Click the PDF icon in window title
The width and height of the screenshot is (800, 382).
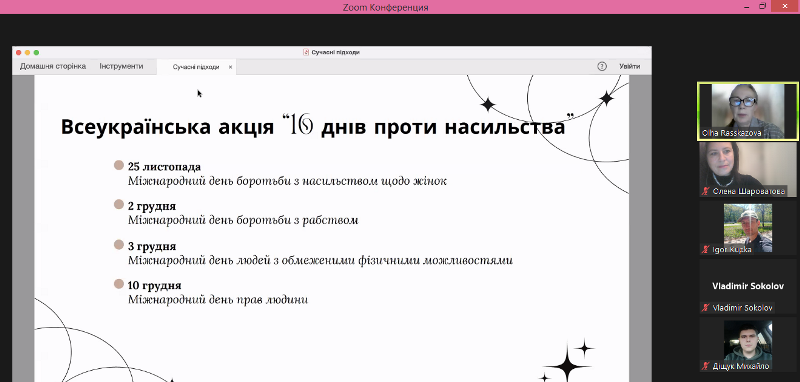[x=306, y=52]
